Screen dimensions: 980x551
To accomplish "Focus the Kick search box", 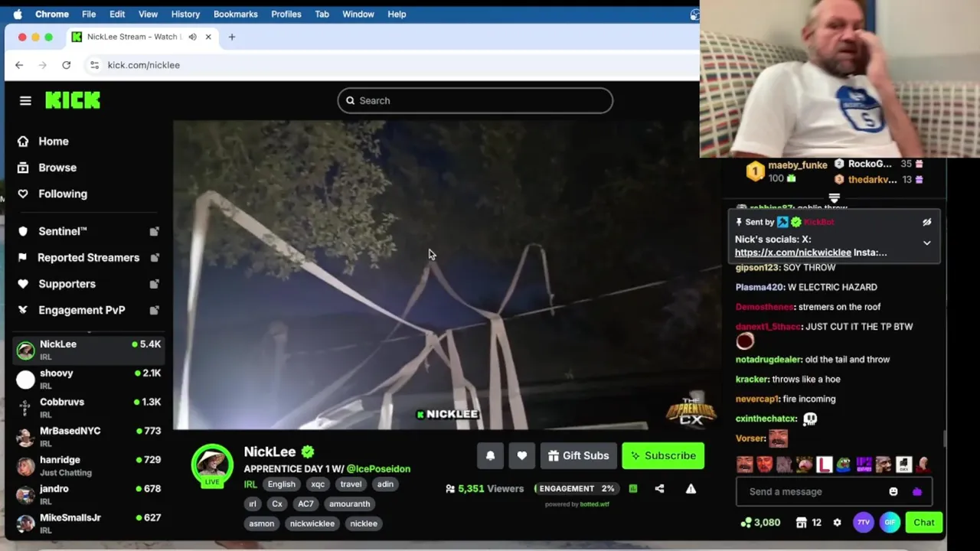I will point(475,100).
